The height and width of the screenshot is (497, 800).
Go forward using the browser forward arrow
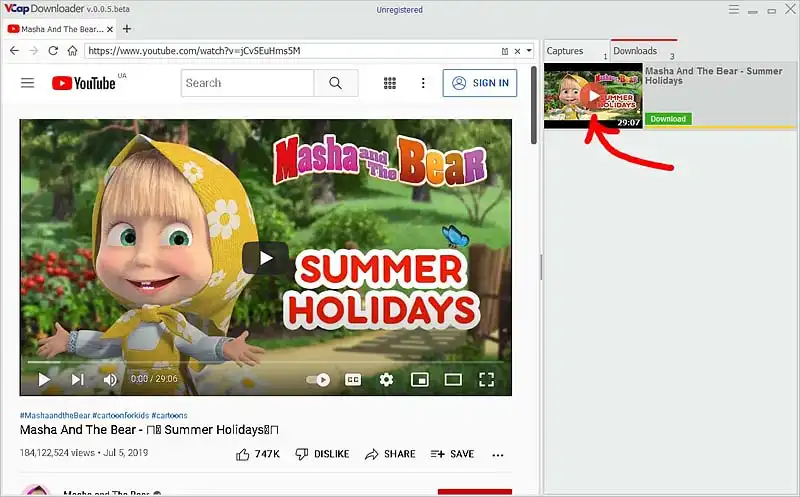point(34,51)
